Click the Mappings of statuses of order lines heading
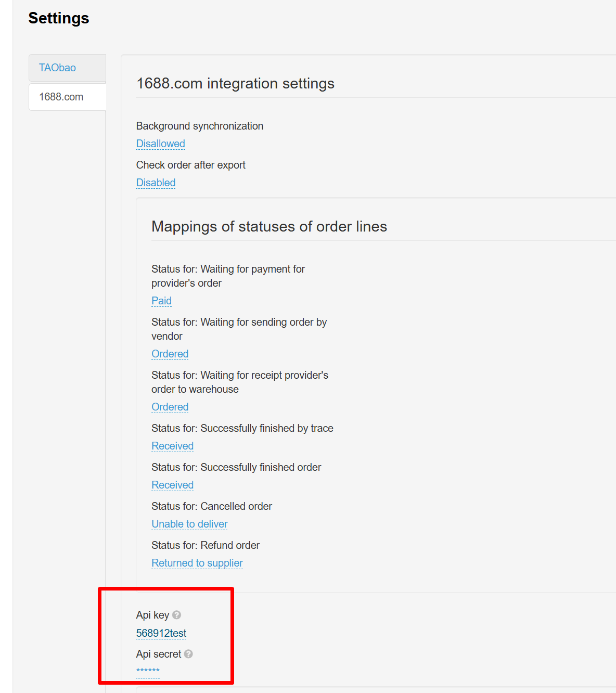The height and width of the screenshot is (693, 616). point(269,227)
